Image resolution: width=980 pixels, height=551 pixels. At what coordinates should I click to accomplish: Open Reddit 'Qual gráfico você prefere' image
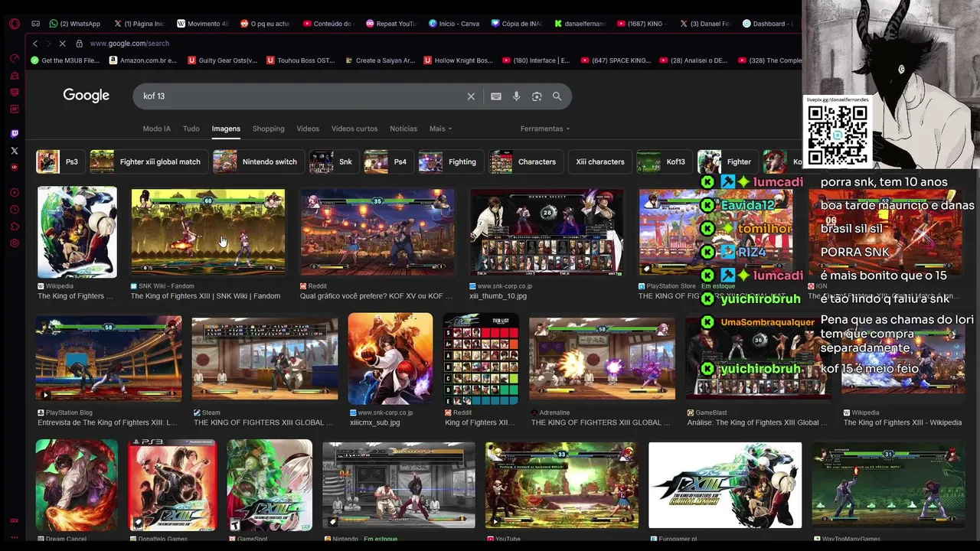(377, 232)
